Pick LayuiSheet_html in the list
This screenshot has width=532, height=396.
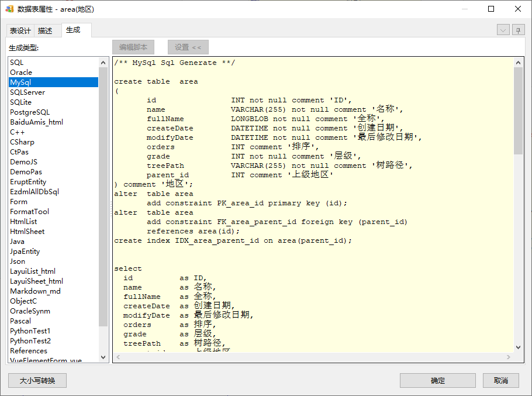[53, 281]
